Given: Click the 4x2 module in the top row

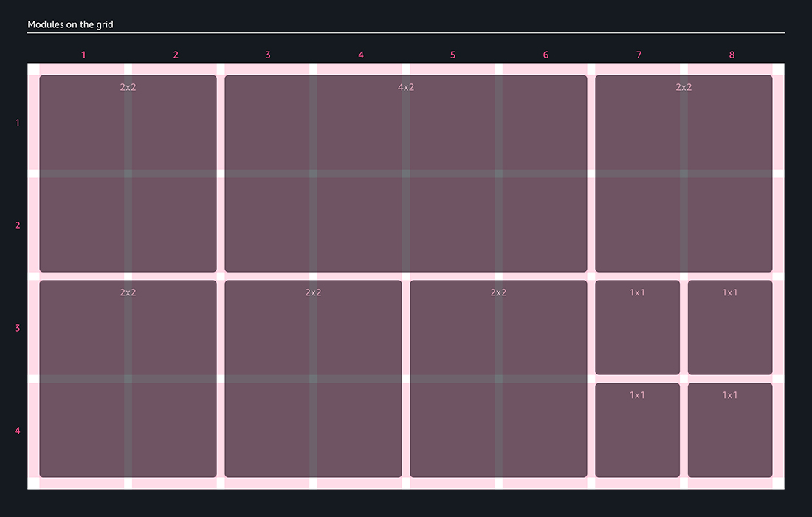Looking at the screenshot, I should [405, 174].
